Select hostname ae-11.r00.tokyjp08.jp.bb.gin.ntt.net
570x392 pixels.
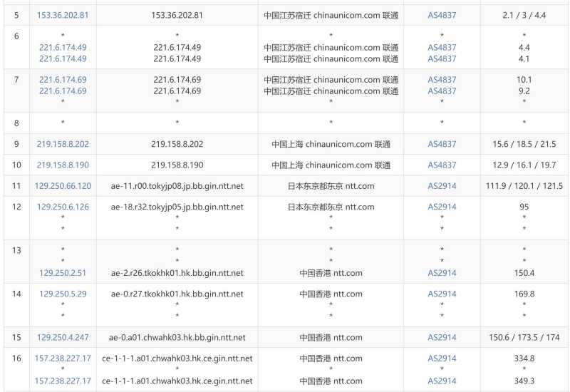pyautogui.click(x=177, y=186)
